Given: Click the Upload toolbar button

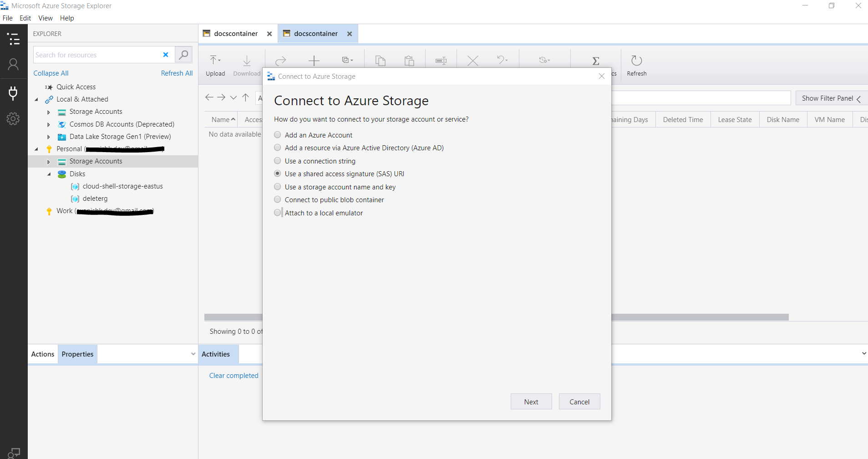Looking at the screenshot, I should (x=215, y=66).
